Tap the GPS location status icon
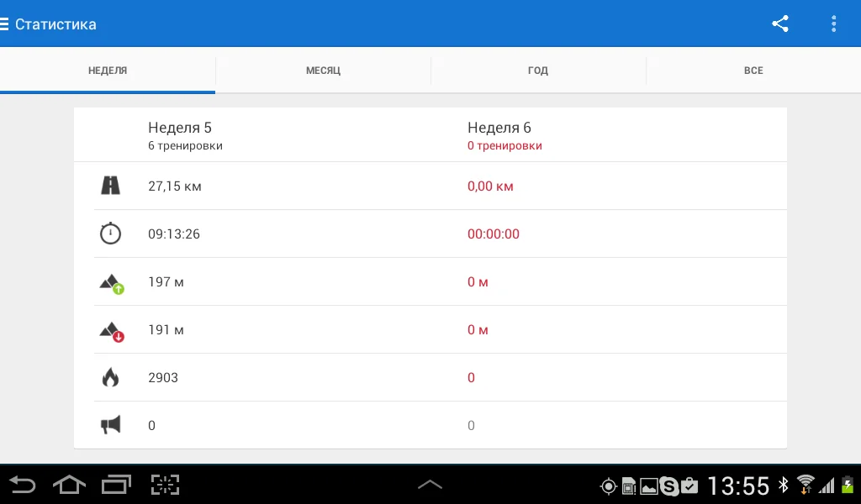 (x=609, y=486)
